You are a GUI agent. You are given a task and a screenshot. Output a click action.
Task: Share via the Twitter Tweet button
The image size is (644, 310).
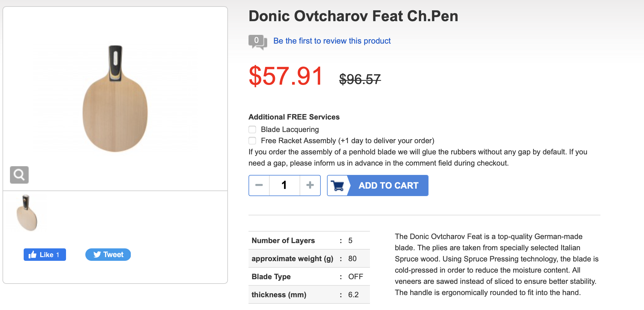point(108,255)
